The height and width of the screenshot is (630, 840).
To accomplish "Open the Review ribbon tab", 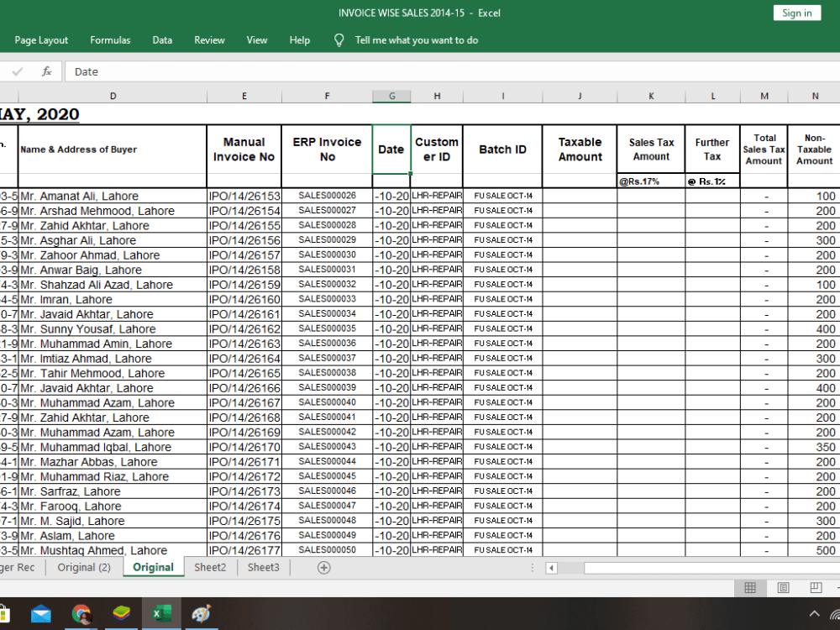I will pos(209,40).
